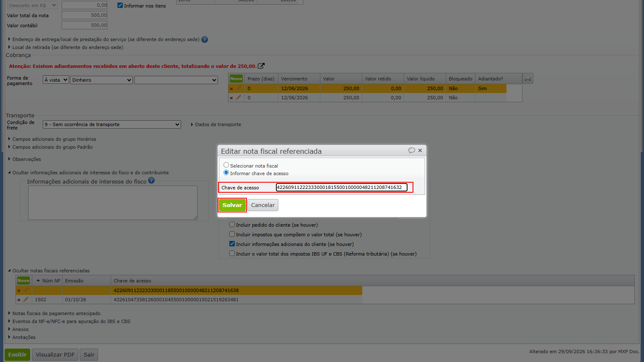The width and height of the screenshot is (644, 362).
Task: Edit second payment row without Adiantado
Action: pyautogui.click(x=238, y=98)
